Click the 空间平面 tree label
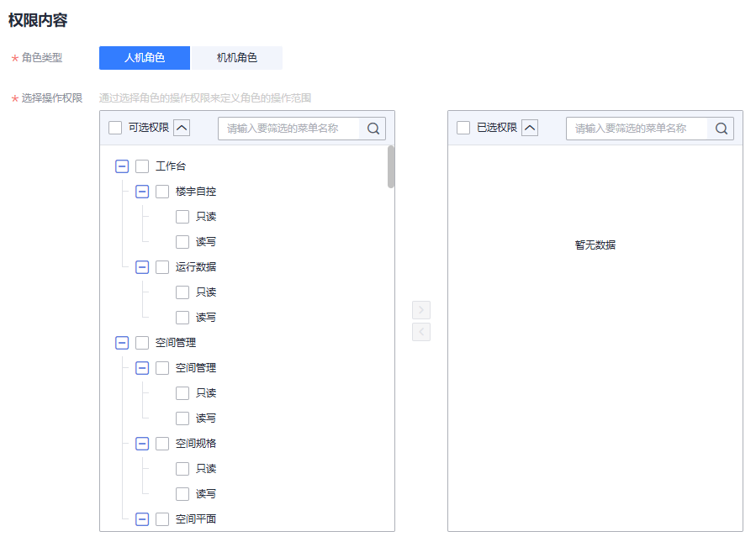 coord(196,519)
